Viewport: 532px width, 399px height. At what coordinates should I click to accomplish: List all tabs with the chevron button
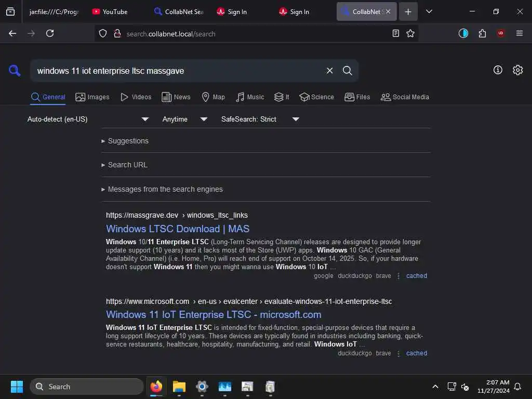[429, 11]
